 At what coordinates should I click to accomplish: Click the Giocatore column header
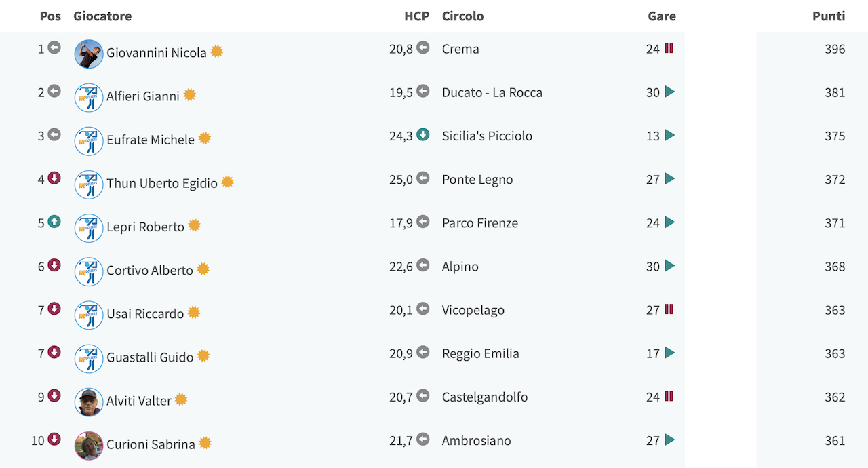click(x=102, y=16)
